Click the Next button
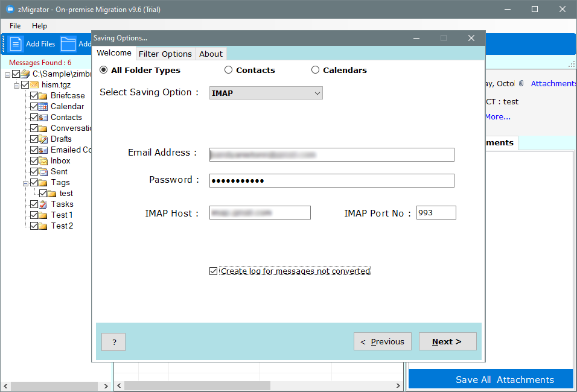577x392 pixels. (447, 341)
